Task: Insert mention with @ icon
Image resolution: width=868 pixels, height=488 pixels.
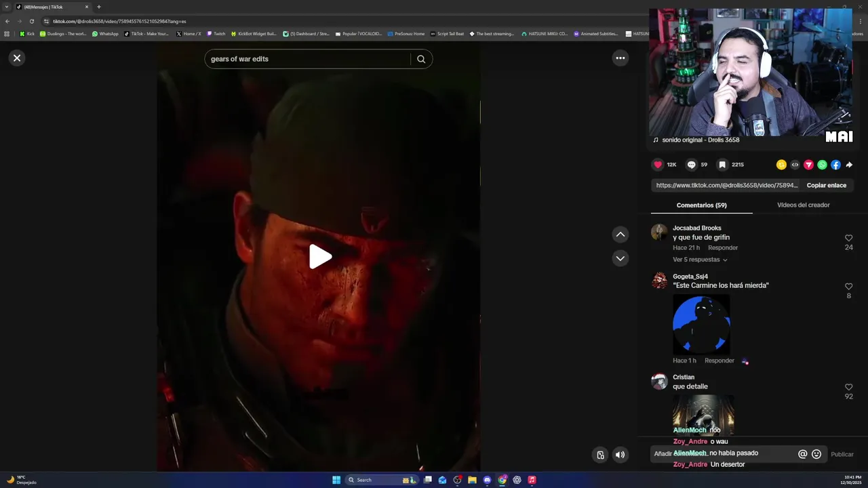Action: coord(802,454)
